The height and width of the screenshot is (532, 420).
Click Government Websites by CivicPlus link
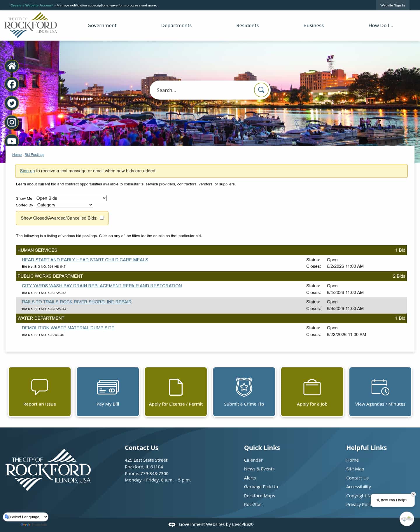[x=216, y=524]
